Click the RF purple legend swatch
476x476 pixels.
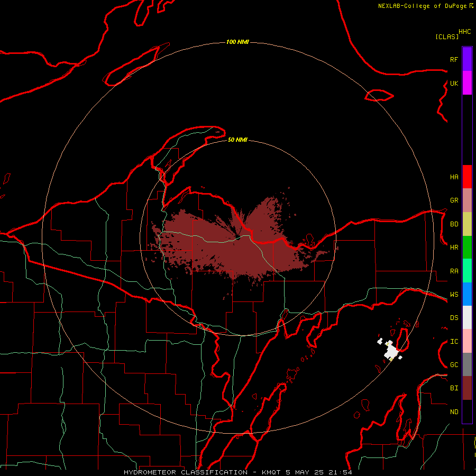(x=467, y=59)
